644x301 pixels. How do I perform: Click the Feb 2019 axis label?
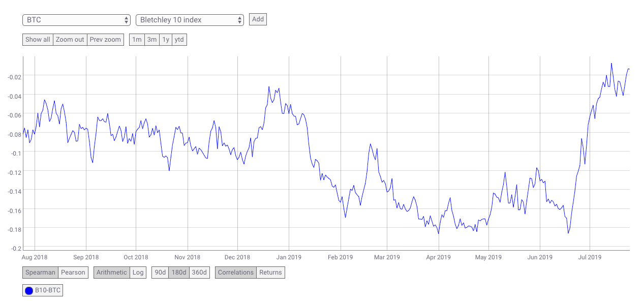(340, 257)
